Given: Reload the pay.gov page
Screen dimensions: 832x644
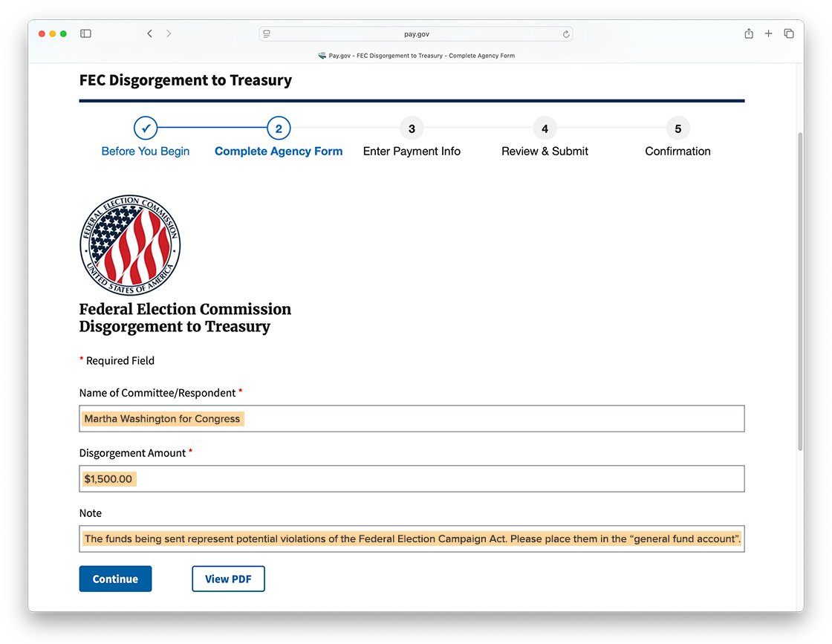Looking at the screenshot, I should coord(565,33).
